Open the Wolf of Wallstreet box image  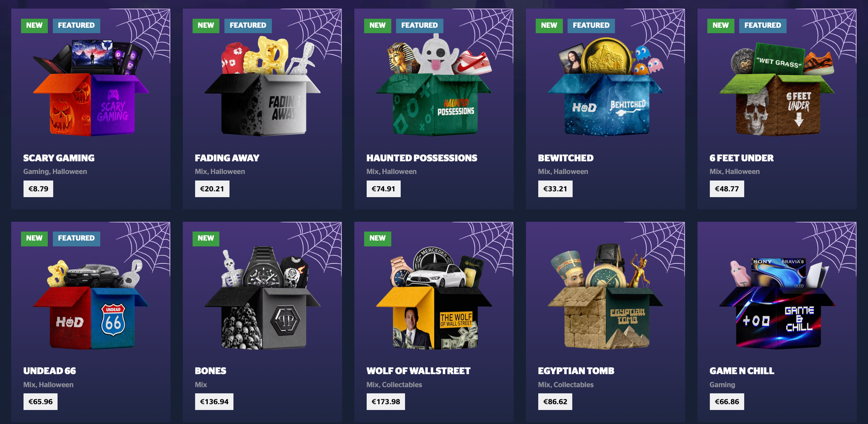(434, 299)
